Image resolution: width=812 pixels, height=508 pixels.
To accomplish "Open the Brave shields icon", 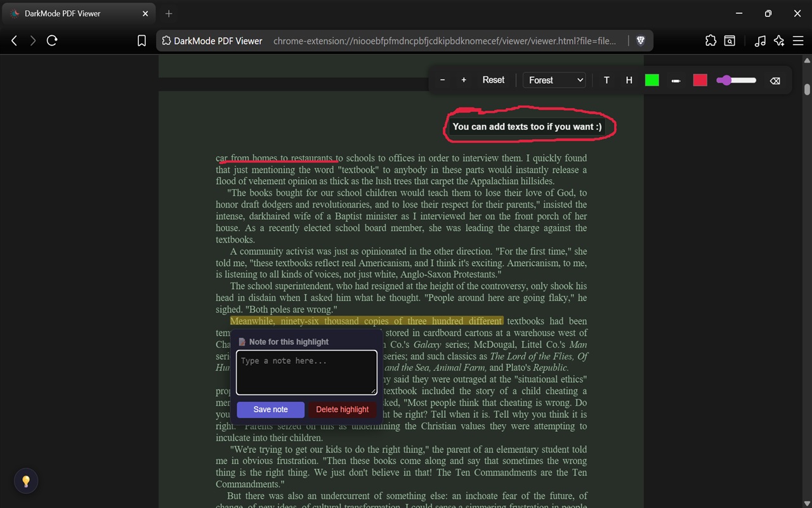I will (641, 41).
